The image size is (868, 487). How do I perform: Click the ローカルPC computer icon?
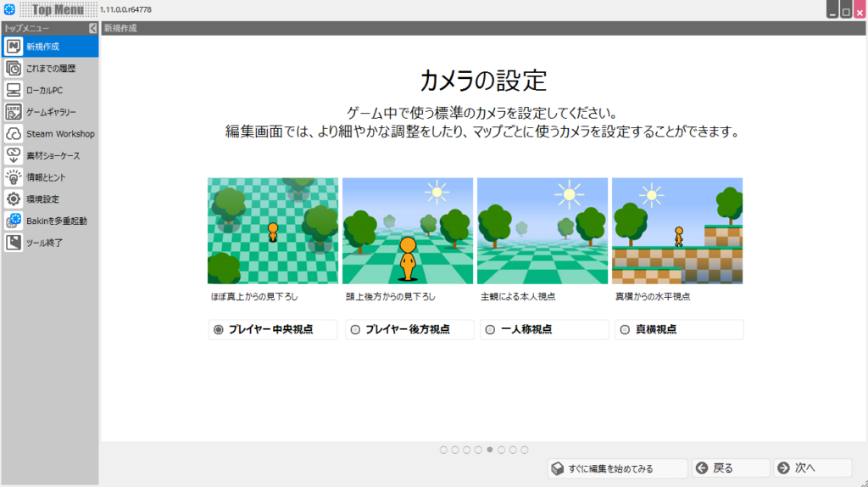14,90
